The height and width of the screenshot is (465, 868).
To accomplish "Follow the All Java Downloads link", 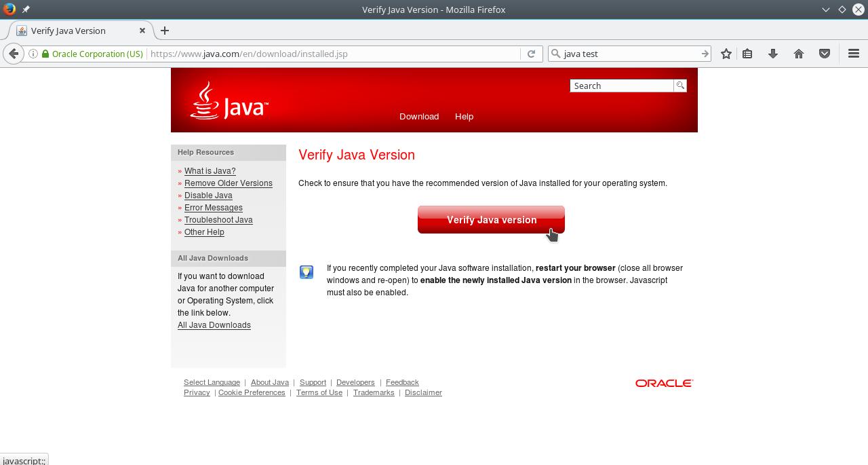I will click(214, 325).
